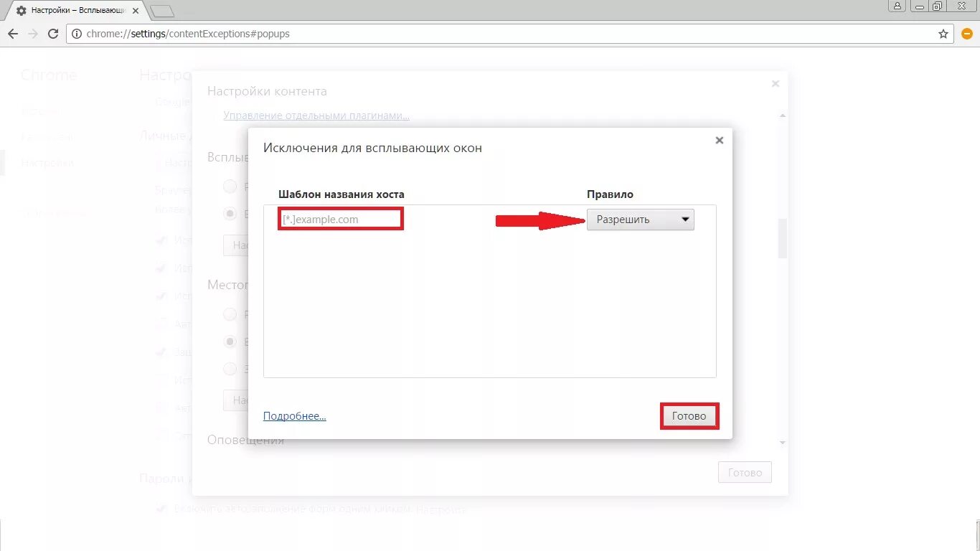
Task: Click the selected radio in Местоположение section
Action: click(230, 342)
